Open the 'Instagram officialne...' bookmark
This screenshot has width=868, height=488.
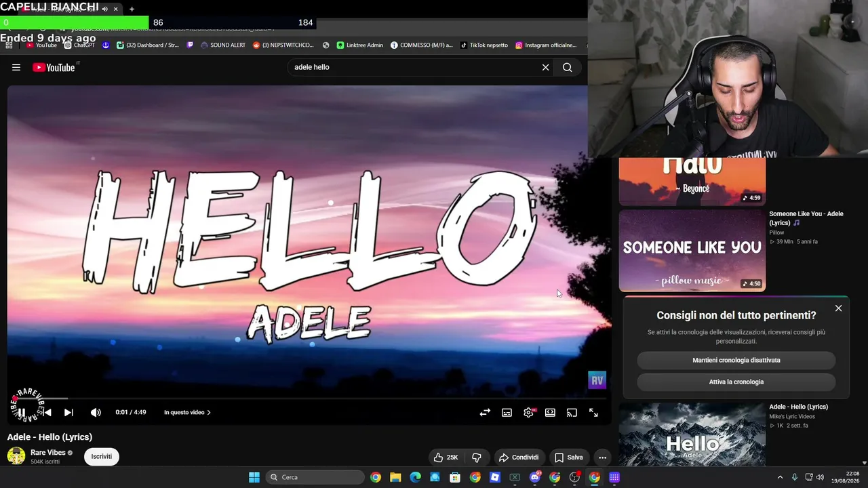(x=546, y=45)
